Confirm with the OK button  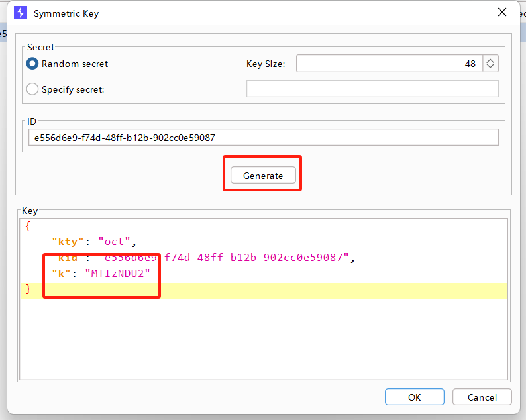(414, 397)
